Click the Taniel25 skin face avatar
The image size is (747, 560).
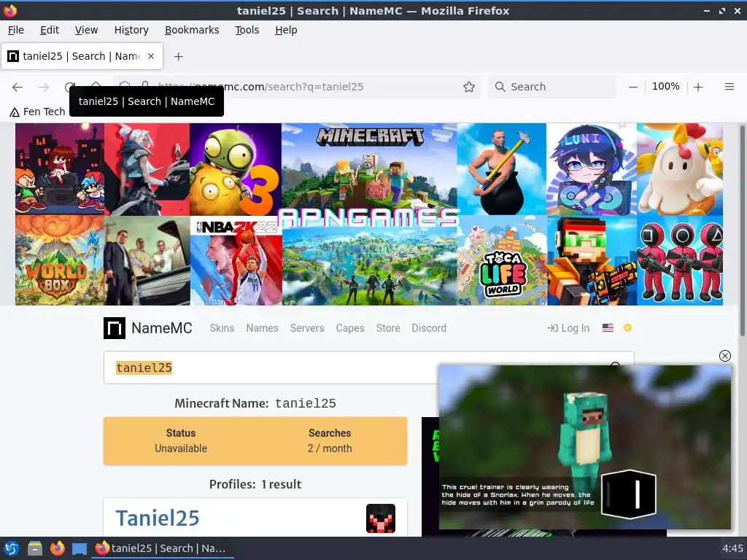click(380, 518)
